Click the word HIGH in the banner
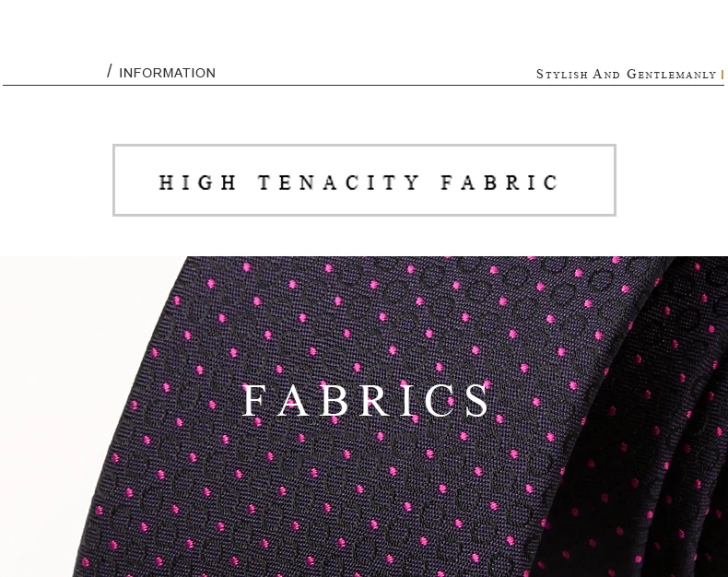Image resolution: width=728 pixels, height=577 pixels. [x=197, y=183]
